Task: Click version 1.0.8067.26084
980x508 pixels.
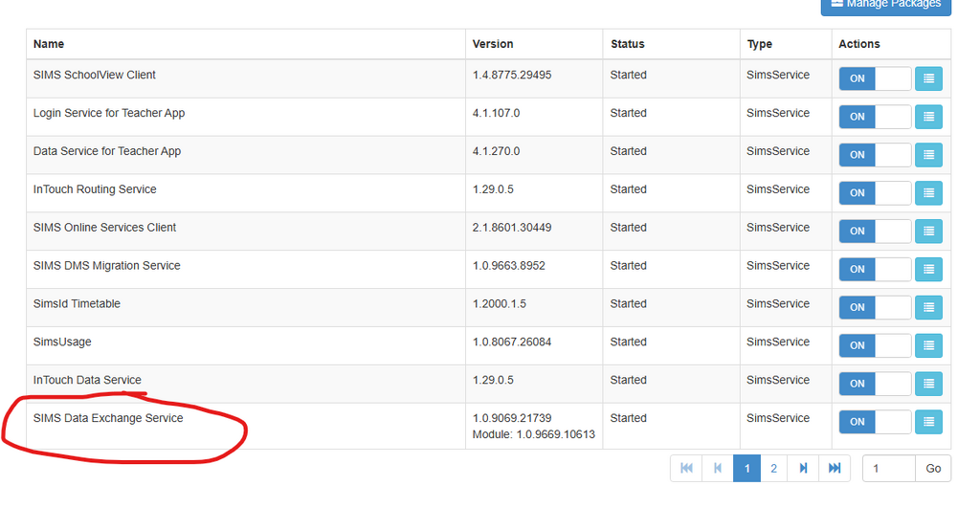Action: point(512,342)
